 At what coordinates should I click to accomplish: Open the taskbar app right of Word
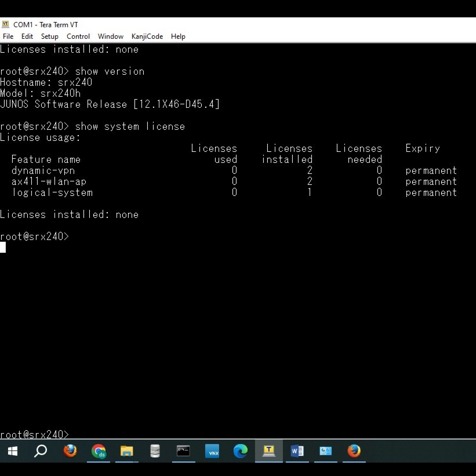click(x=325, y=451)
